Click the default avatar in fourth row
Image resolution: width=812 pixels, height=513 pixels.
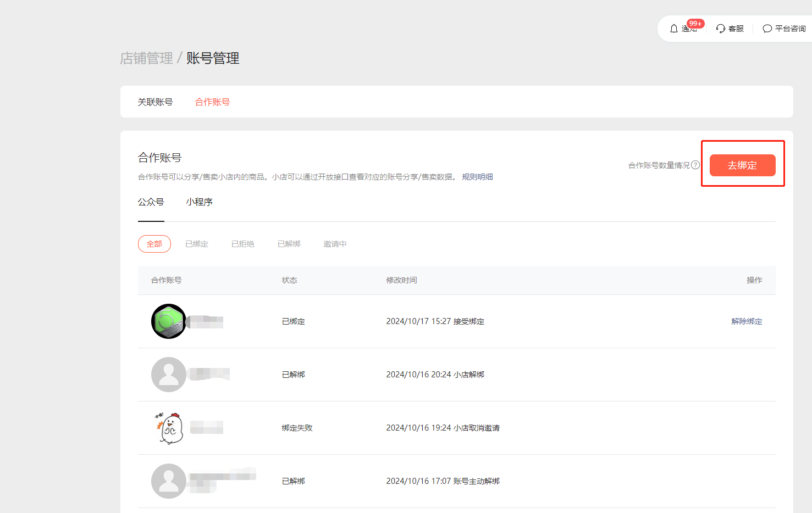coord(168,481)
